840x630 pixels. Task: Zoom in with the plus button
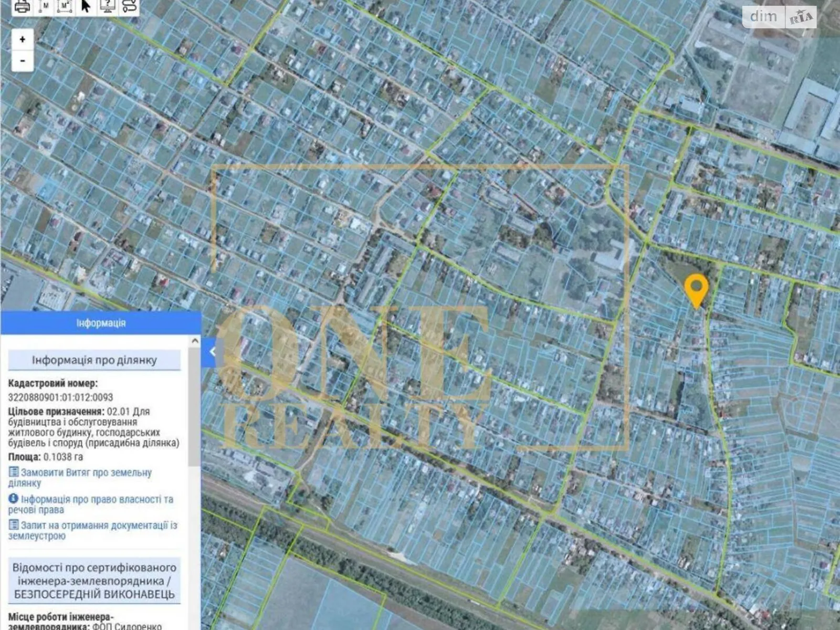pos(23,39)
